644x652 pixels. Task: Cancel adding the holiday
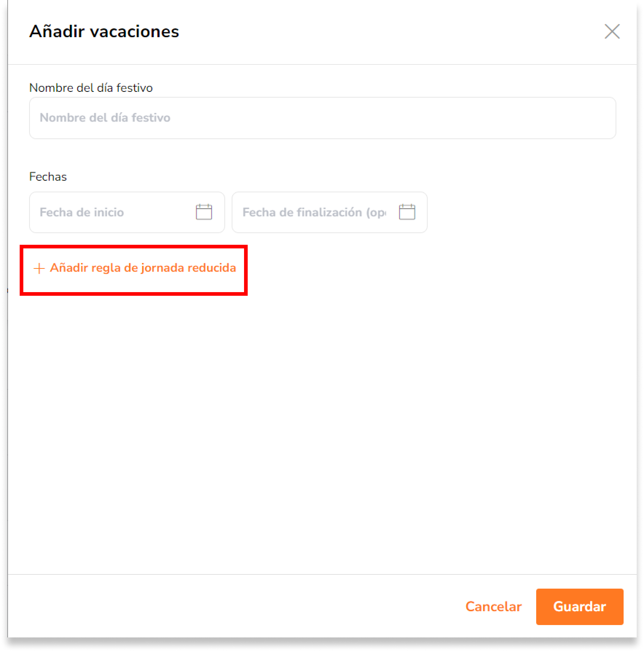493,606
